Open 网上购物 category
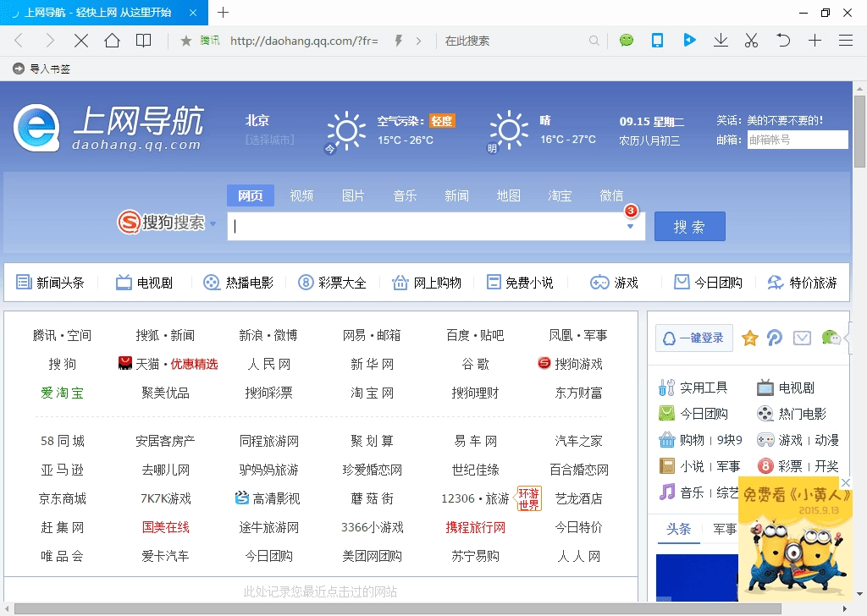 [427, 283]
